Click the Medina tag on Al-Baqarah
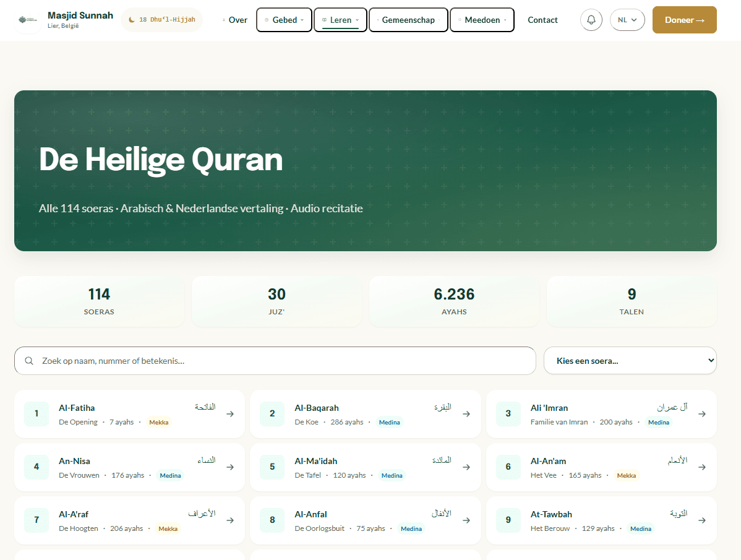Viewport: 741px width, 560px height. coord(390,423)
